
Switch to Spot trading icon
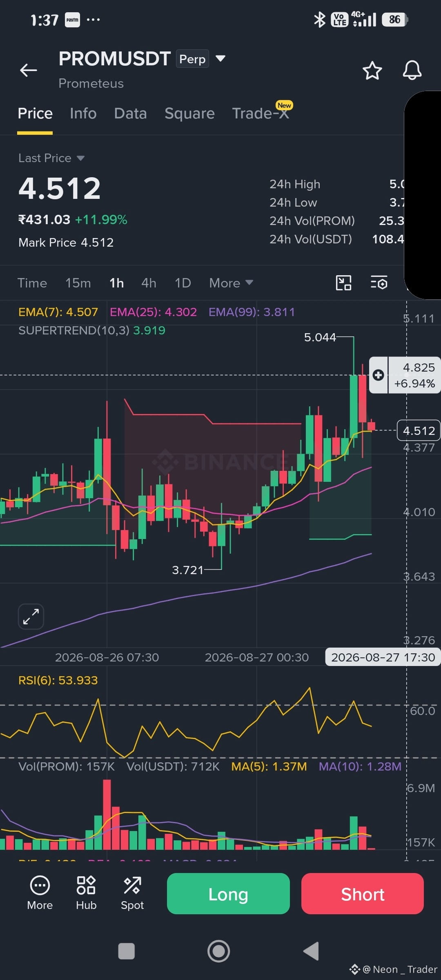[132, 893]
